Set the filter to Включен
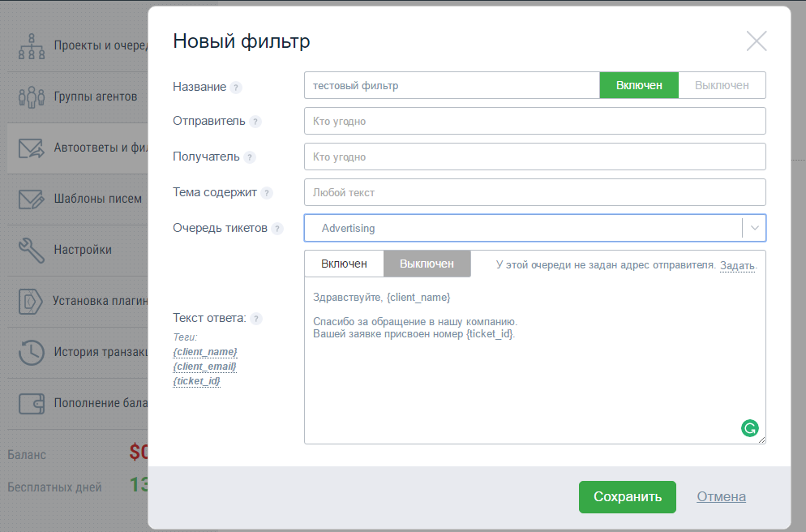 tap(639, 84)
